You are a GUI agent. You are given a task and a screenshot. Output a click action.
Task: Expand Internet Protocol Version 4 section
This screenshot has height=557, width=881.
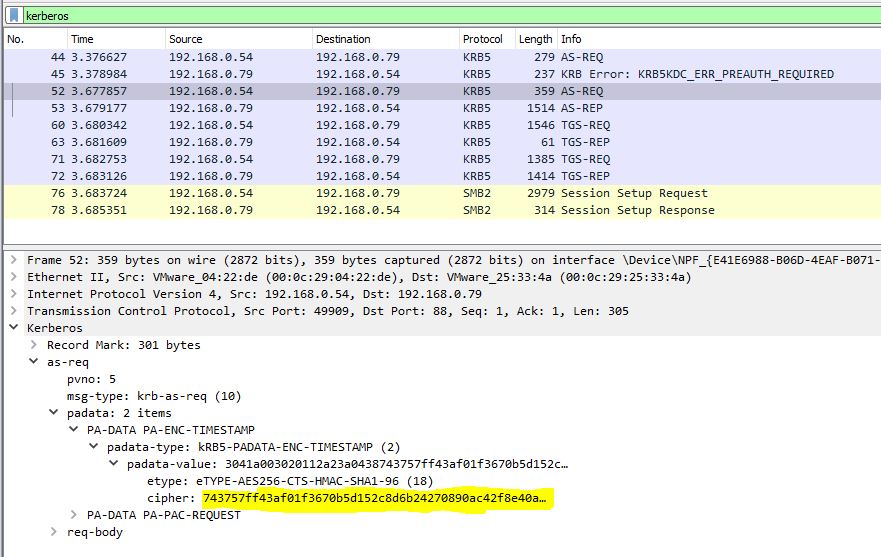[13, 294]
